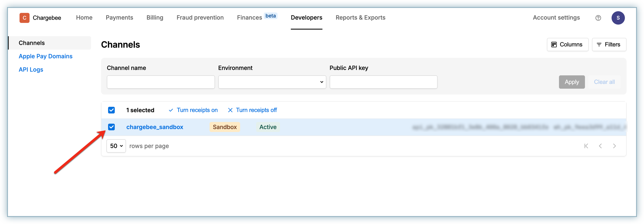This screenshot has height=224, width=644.
Task: Switch to the Payments tab
Action: [119, 18]
